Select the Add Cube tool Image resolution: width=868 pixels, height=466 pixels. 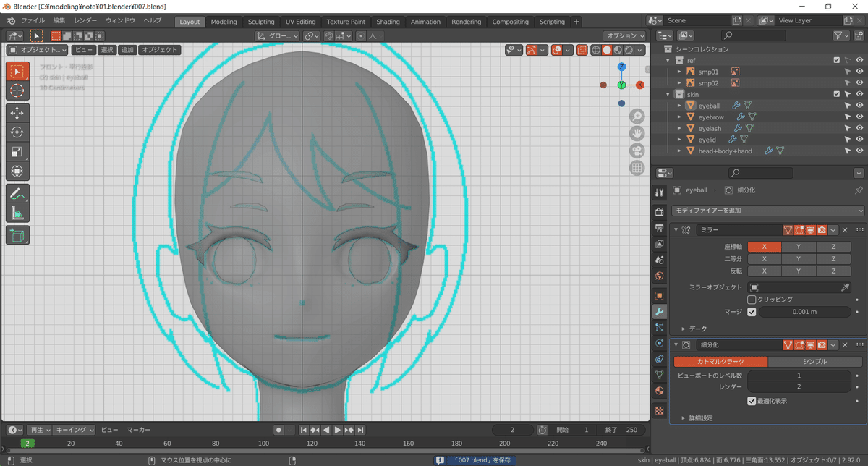click(18, 234)
